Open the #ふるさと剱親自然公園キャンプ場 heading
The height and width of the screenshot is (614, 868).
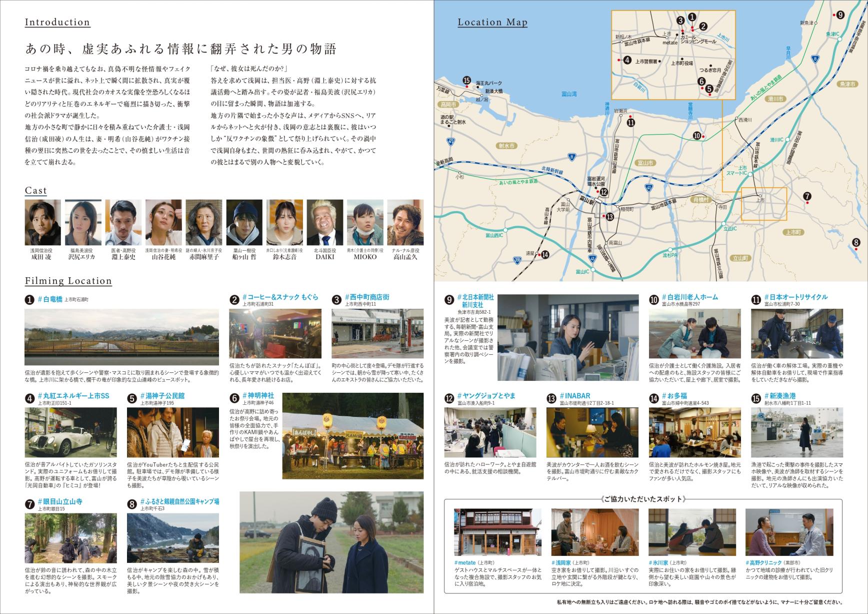coord(179,501)
